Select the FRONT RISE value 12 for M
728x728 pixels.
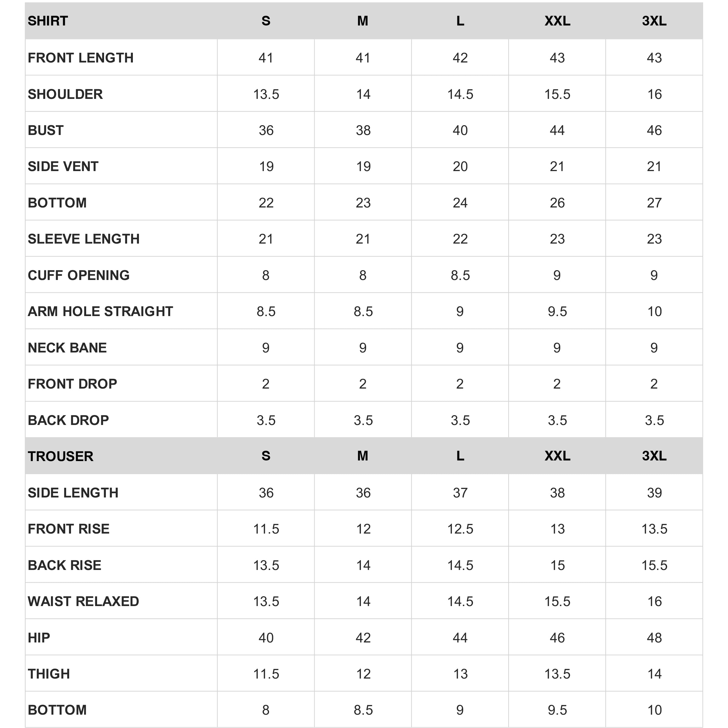click(363, 529)
